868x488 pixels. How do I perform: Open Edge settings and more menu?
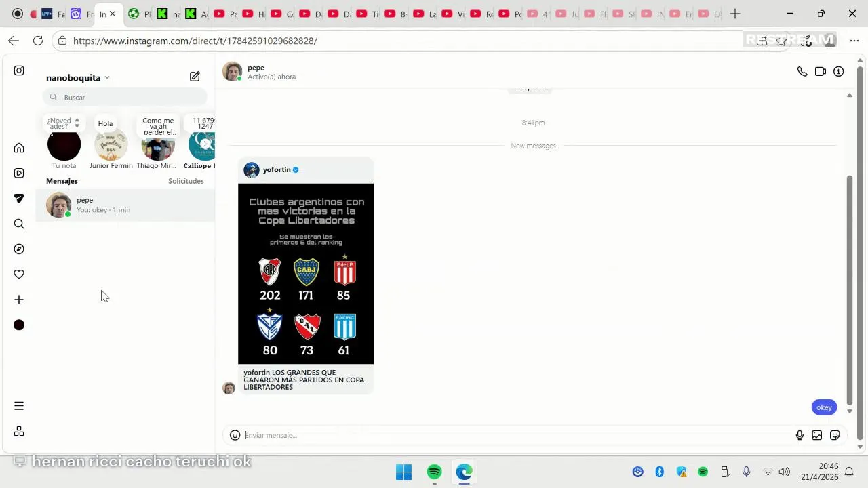click(x=854, y=41)
